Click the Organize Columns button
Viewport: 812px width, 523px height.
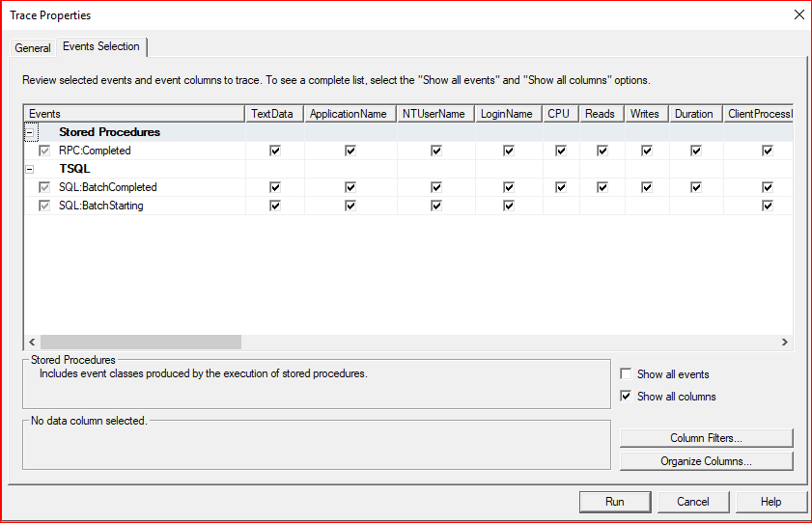coord(706,461)
